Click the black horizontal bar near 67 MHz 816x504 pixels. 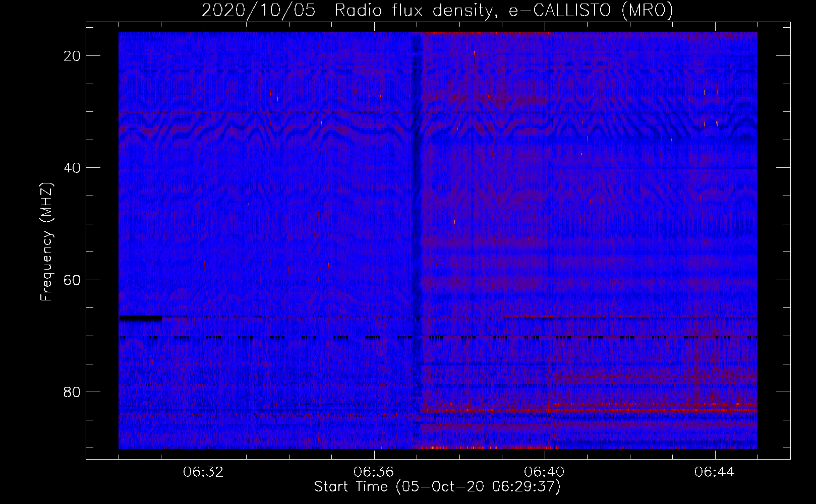(x=141, y=318)
